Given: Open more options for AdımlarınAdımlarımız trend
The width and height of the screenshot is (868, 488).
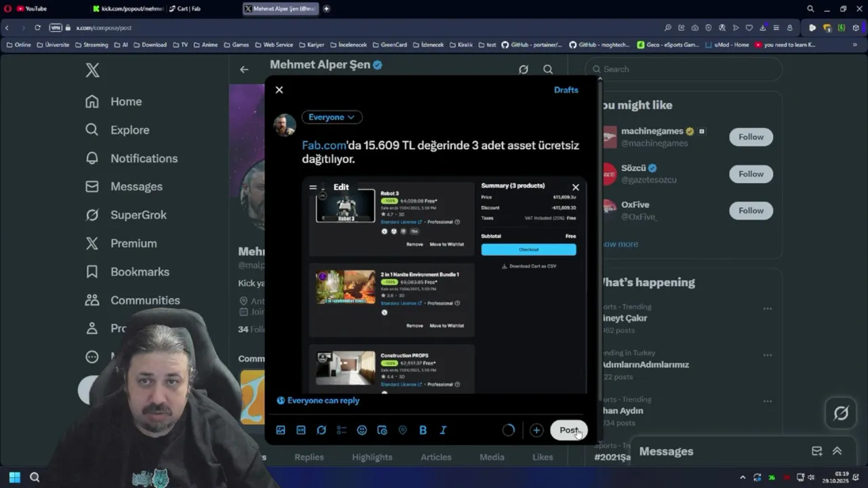Looking at the screenshot, I should pos(768,354).
